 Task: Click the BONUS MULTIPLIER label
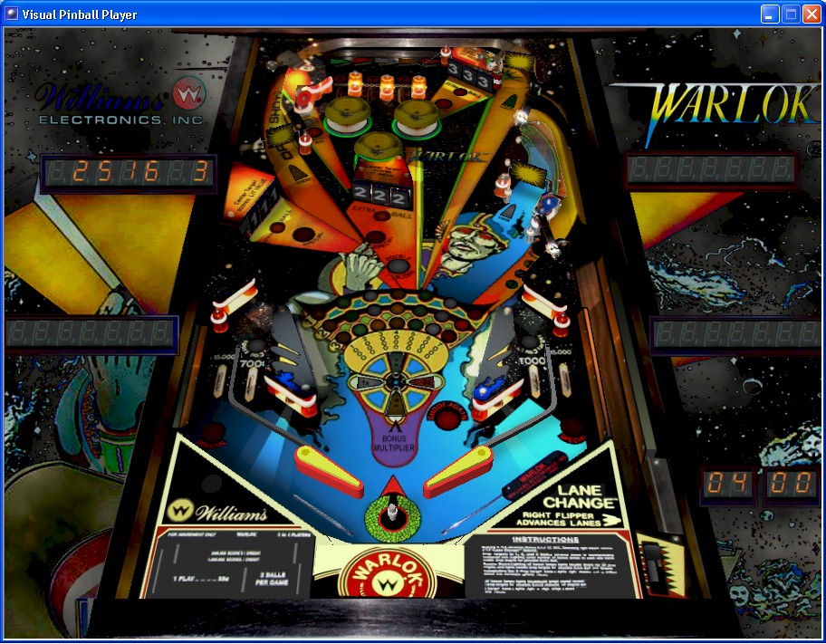coord(394,443)
